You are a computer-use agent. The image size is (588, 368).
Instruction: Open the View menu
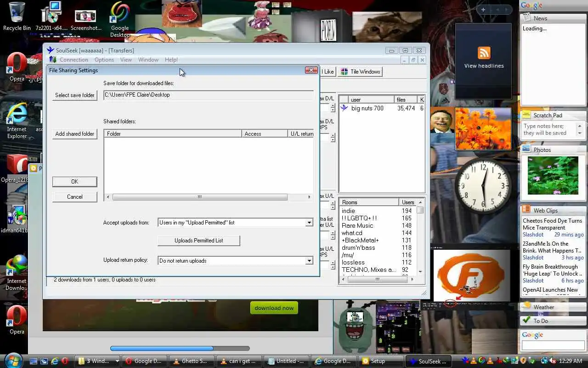(126, 60)
